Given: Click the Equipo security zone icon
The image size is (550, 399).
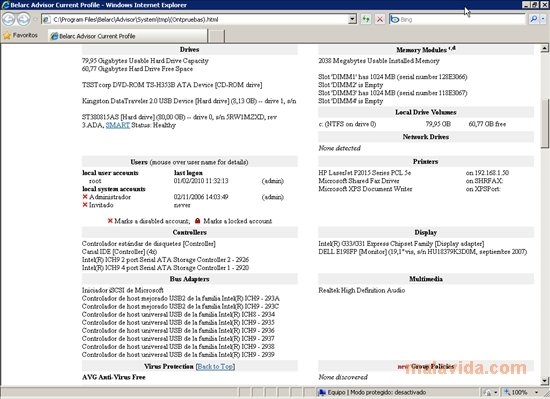Looking at the screenshot, I should [x=322, y=392].
